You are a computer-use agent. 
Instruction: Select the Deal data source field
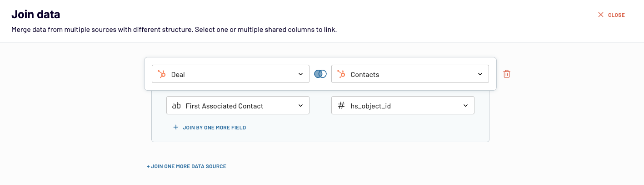coord(230,74)
